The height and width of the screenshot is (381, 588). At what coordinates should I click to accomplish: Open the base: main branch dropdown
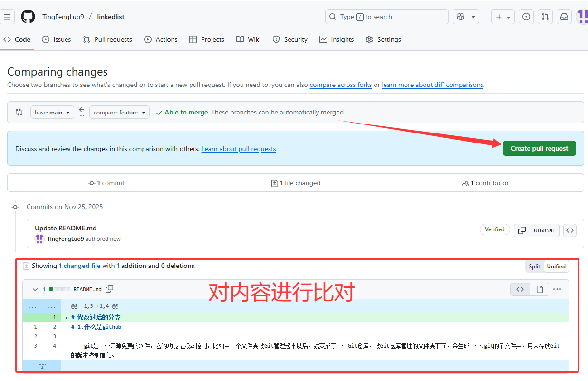(52, 113)
